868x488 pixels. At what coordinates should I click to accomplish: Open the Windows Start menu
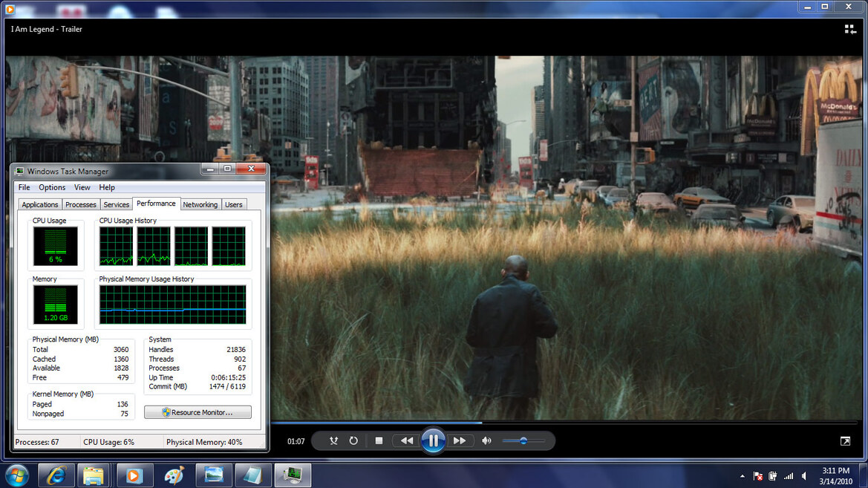coord(16,475)
